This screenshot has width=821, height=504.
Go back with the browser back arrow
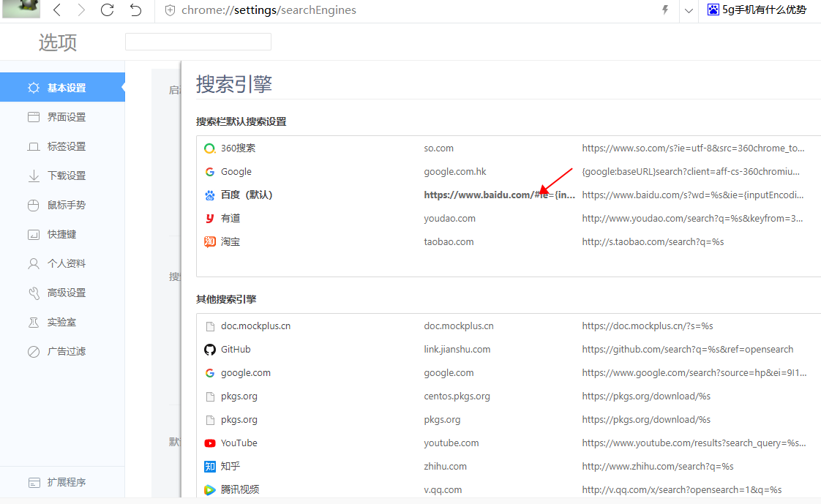(57, 10)
